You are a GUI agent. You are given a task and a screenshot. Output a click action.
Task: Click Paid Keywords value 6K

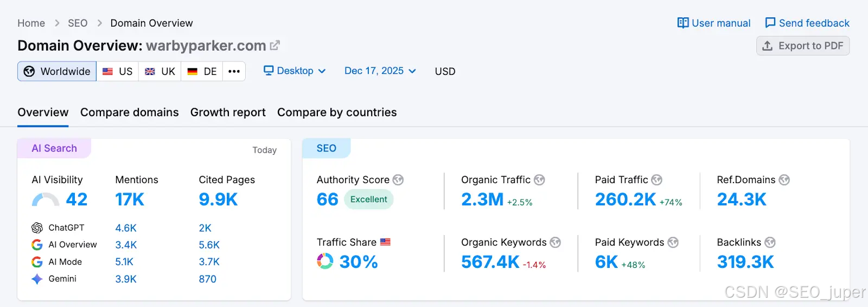(x=607, y=262)
